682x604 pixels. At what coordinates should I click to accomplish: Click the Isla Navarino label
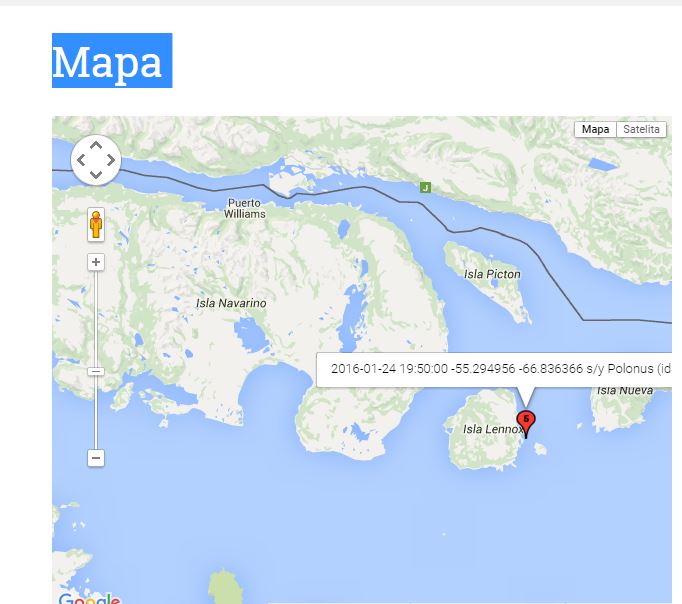tap(231, 303)
